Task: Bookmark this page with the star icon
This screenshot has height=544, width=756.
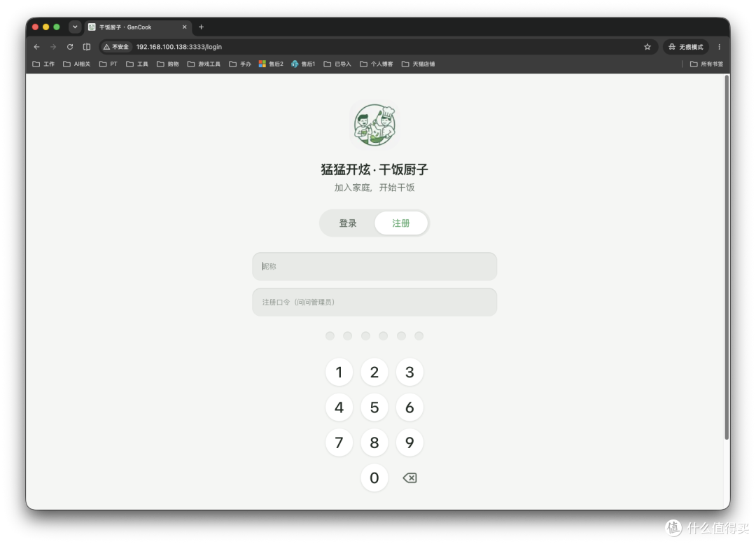Action: 647,47
